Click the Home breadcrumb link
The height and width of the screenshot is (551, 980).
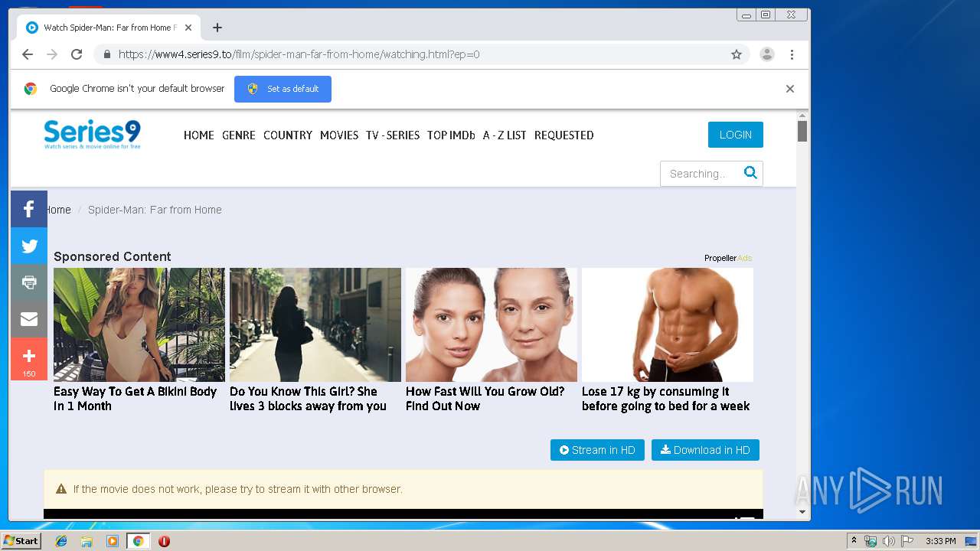[58, 210]
